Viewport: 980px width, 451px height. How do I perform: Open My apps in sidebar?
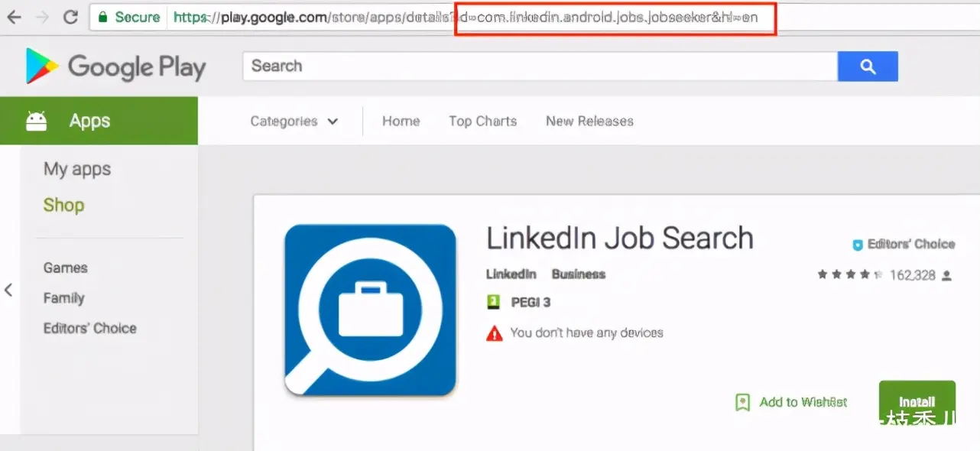pyautogui.click(x=77, y=169)
